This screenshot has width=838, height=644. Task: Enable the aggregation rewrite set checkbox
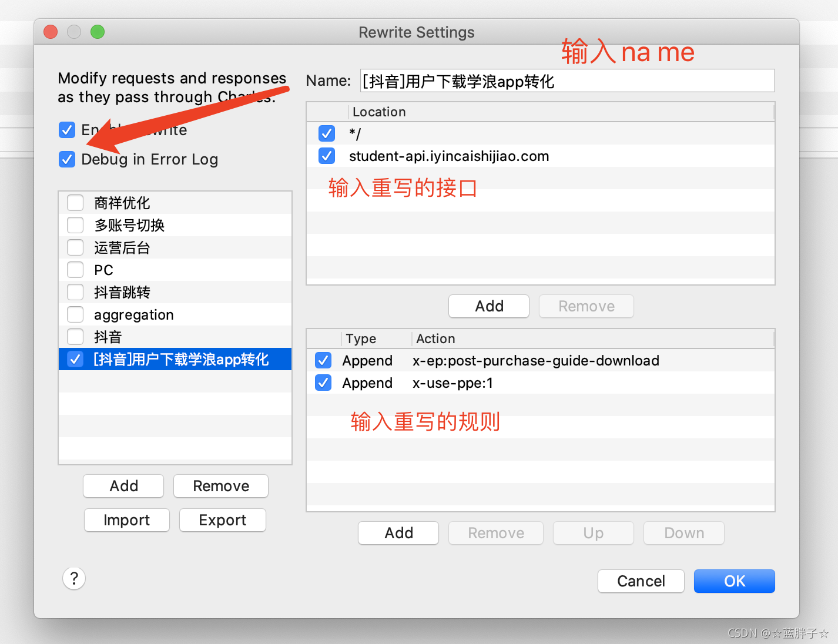click(x=75, y=314)
